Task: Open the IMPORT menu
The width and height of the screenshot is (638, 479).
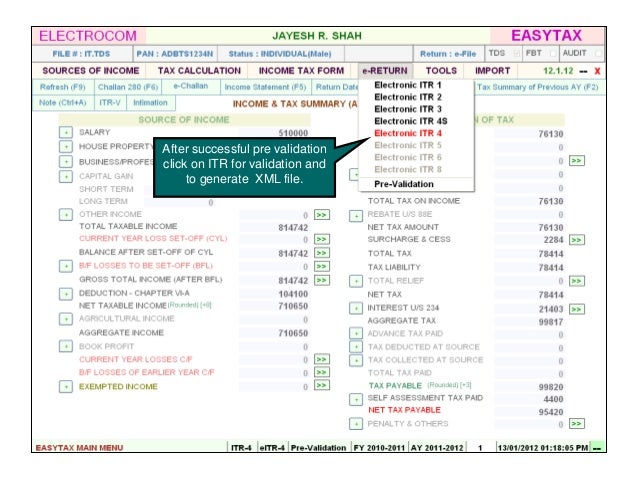Action: (x=492, y=71)
